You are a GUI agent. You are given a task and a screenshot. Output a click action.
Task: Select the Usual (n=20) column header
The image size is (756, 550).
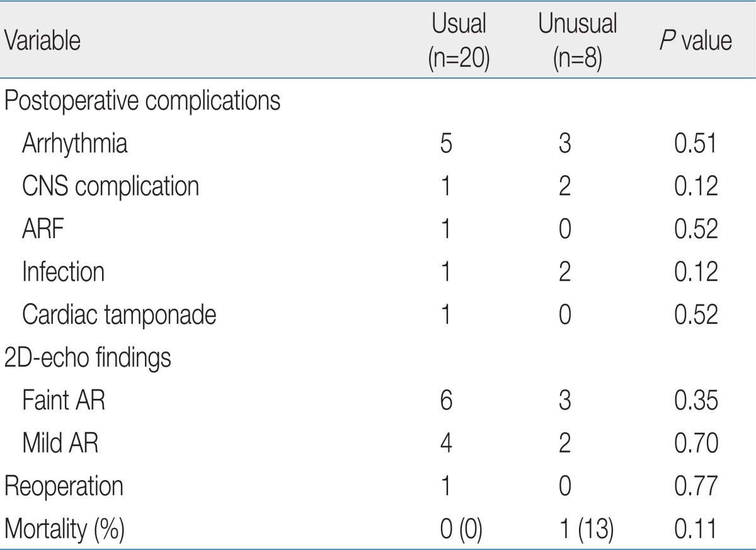(x=459, y=43)
